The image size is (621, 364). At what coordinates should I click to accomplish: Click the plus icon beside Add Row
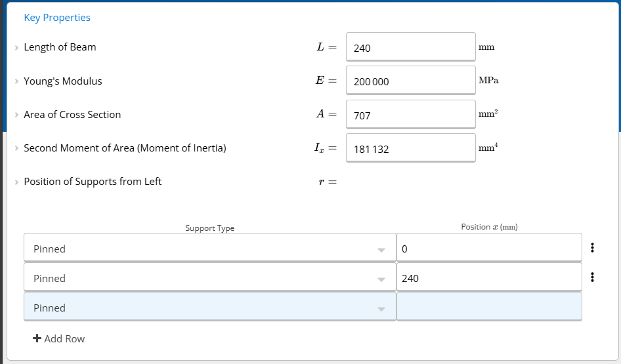tap(37, 338)
